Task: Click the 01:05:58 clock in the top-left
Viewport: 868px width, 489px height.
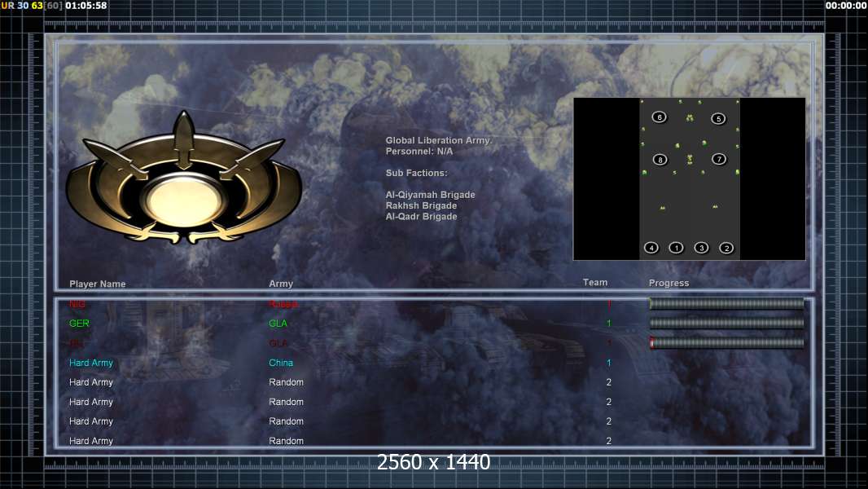Action: (85, 6)
